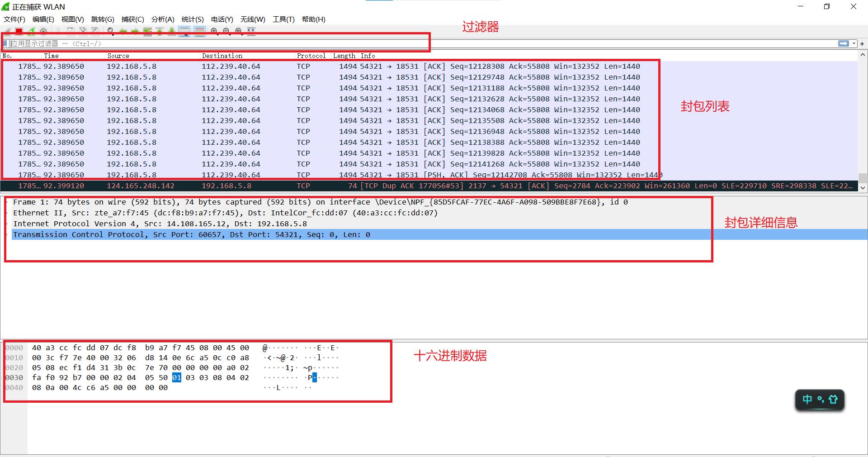Open the 无线(W) menu
This screenshot has height=457, width=868.
coord(253,19)
